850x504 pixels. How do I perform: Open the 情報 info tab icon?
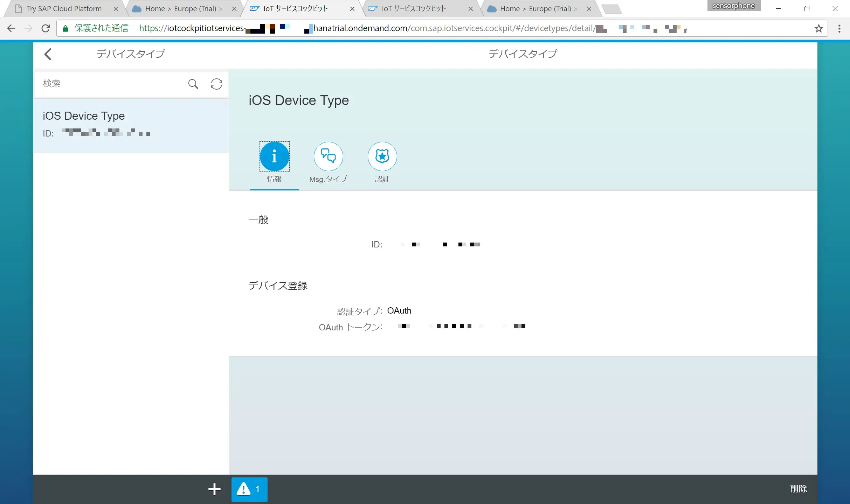275,156
